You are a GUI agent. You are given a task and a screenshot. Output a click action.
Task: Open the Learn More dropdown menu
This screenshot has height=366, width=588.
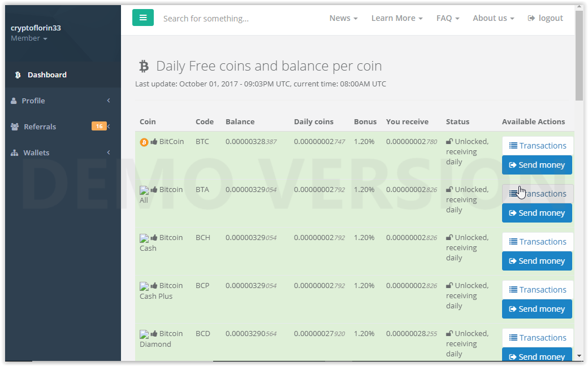point(397,18)
